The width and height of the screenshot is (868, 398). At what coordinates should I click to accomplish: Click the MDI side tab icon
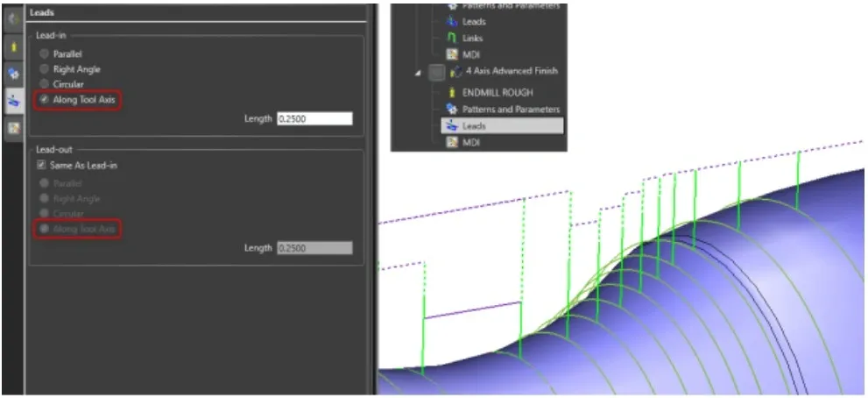point(14,129)
